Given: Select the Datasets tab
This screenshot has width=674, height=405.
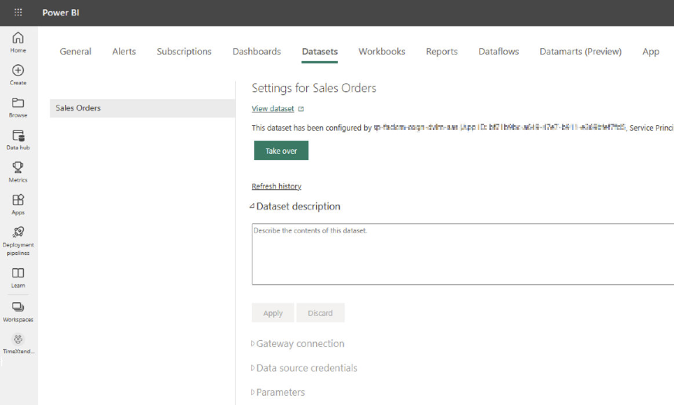Looking at the screenshot, I should click(x=320, y=51).
